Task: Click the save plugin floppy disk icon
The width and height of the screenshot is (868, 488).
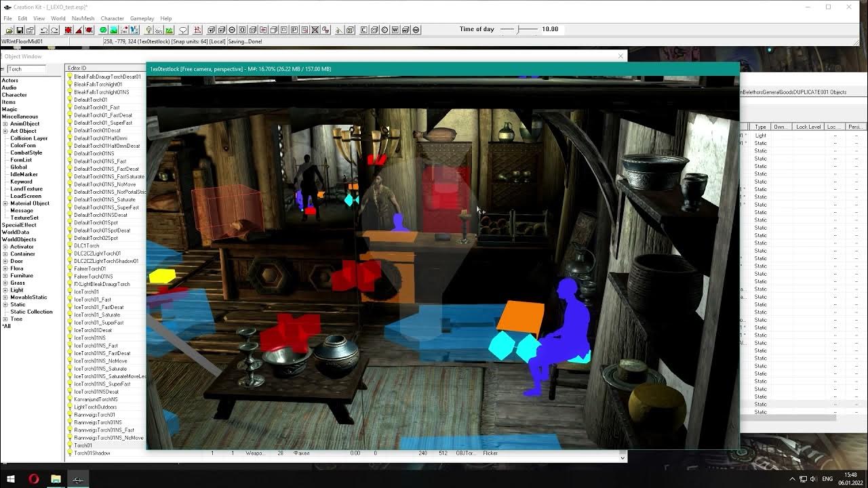Action: pyautogui.click(x=20, y=30)
